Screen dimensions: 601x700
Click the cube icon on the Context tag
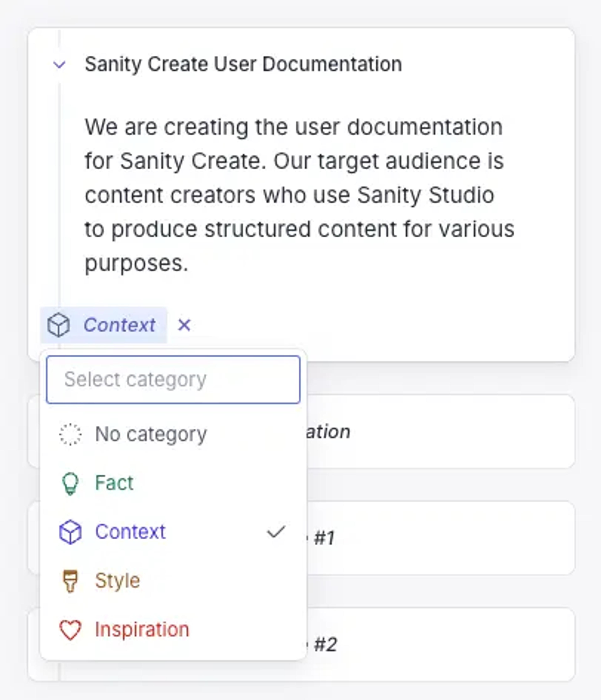coord(59,325)
